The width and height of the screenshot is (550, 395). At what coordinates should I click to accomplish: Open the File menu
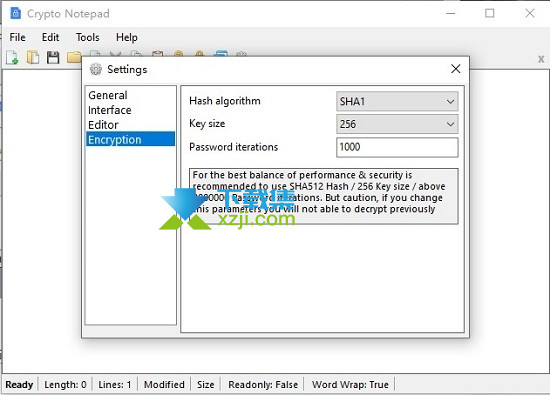(18, 37)
